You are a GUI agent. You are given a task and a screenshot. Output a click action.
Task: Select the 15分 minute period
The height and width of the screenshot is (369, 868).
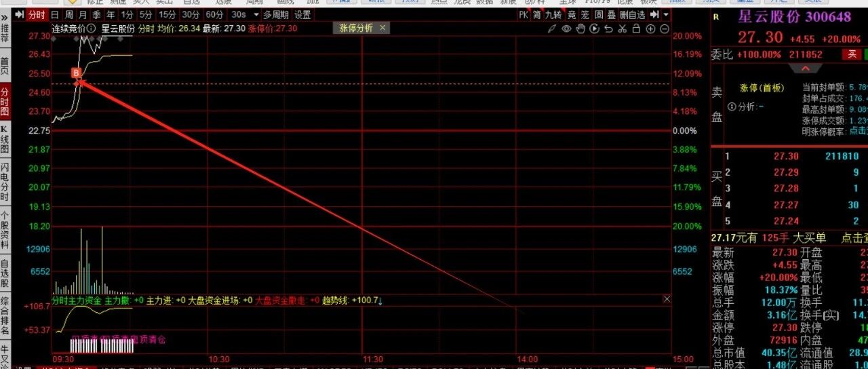[x=167, y=14]
